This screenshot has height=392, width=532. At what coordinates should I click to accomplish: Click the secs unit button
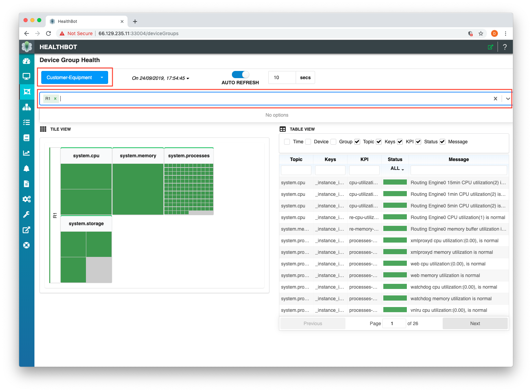(x=305, y=77)
